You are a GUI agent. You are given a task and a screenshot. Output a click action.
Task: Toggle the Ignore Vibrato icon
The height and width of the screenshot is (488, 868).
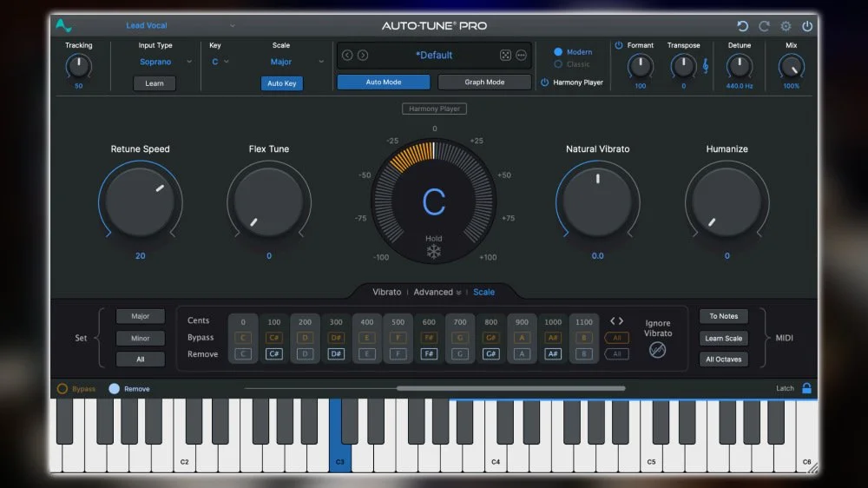[657, 350]
